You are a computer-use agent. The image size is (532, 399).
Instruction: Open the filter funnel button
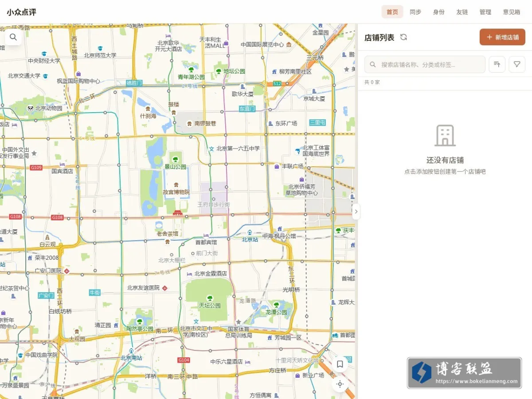tap(517, 65)
